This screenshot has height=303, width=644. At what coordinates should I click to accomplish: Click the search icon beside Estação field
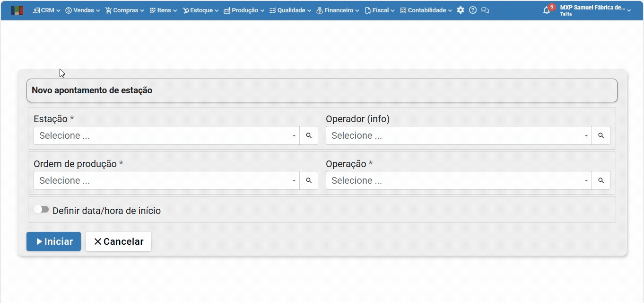click(x=309, y=135)
